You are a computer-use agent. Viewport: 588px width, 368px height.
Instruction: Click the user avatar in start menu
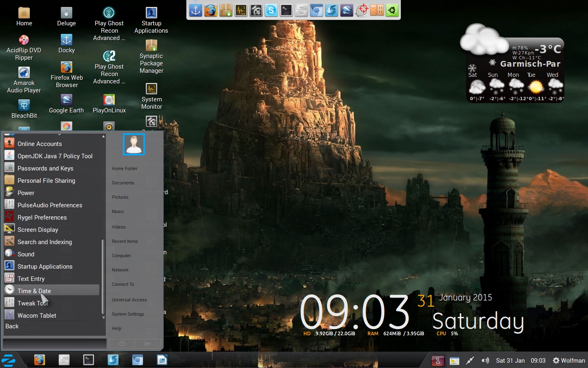coord(134,144)
